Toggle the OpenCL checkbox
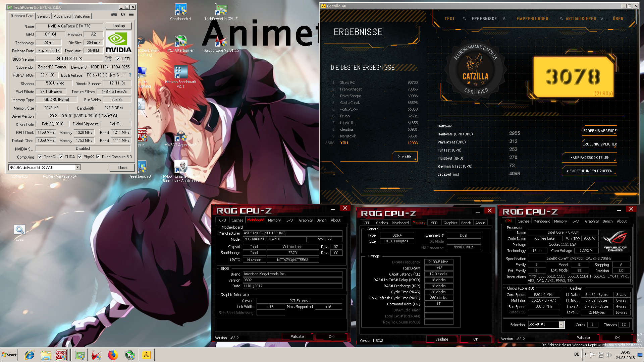The width and height of the screenshot is (644, 362). click(x=40, y=157)
